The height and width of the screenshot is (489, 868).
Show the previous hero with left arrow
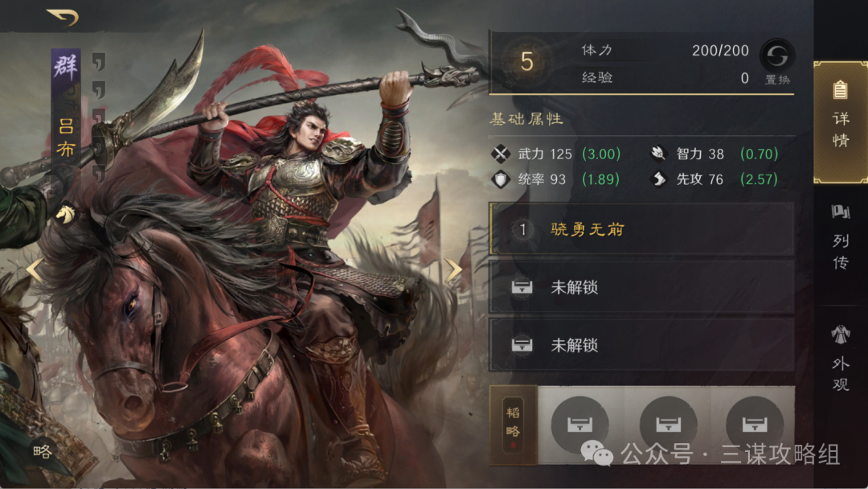35,270
